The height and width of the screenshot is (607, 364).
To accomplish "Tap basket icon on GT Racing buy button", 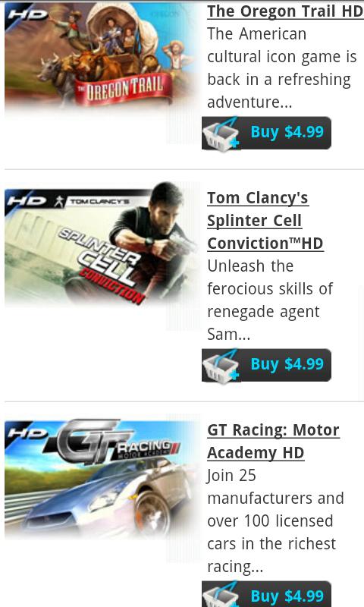I will [221, 595].
